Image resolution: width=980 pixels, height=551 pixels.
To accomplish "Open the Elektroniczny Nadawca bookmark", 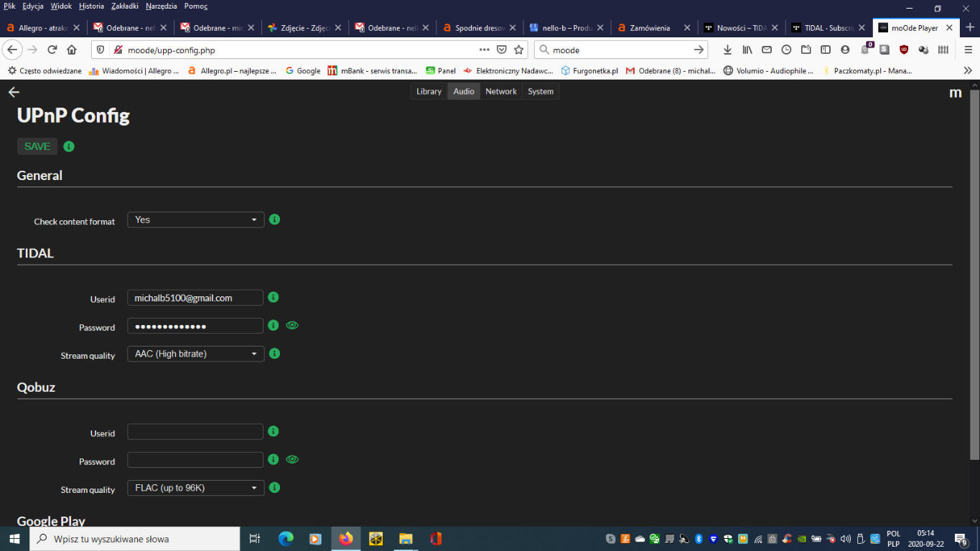I will (508, 70).
